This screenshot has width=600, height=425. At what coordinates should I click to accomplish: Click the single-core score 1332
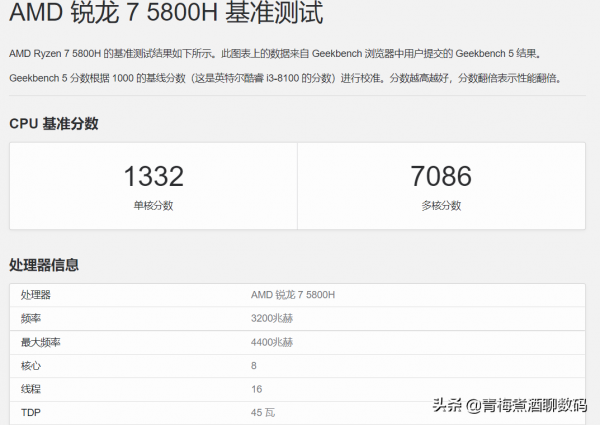click(154, 176)
